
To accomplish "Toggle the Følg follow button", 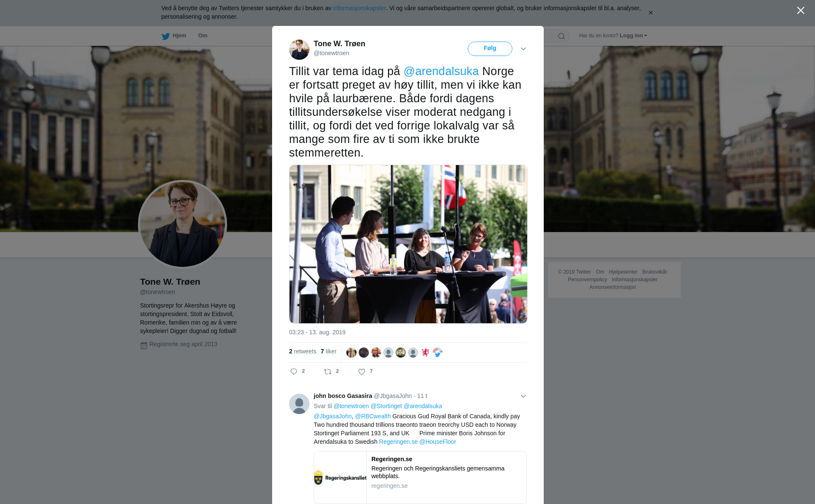I will (x=490, y=48).
